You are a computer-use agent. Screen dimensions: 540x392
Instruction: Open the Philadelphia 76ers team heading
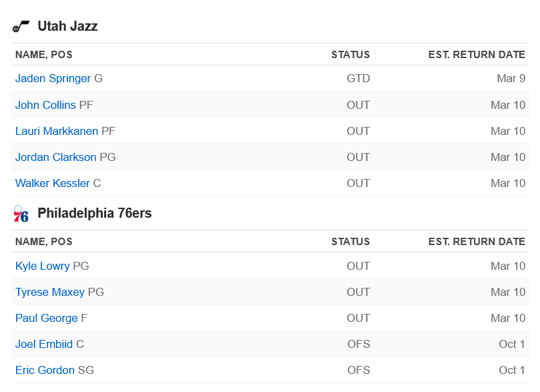pos(94,213)
